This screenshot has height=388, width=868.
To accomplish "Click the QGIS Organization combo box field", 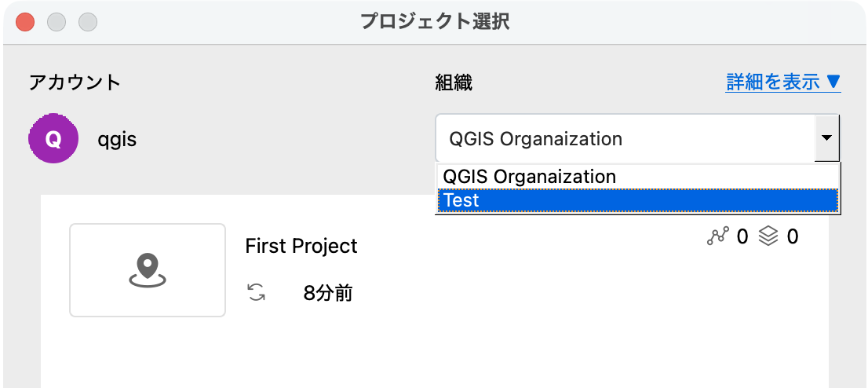I will 624,139.
